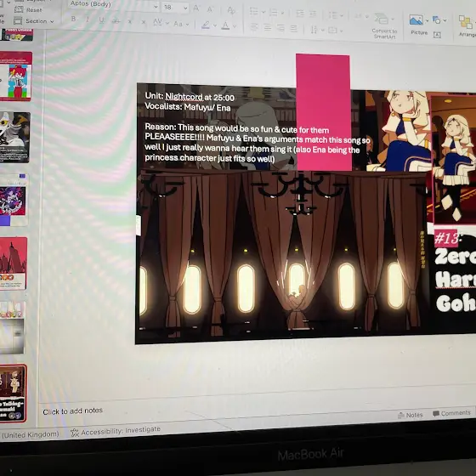Click the bulleted list icon
Image resolution: width=476 pixels, height=476 pixels.
click(254, 12)
